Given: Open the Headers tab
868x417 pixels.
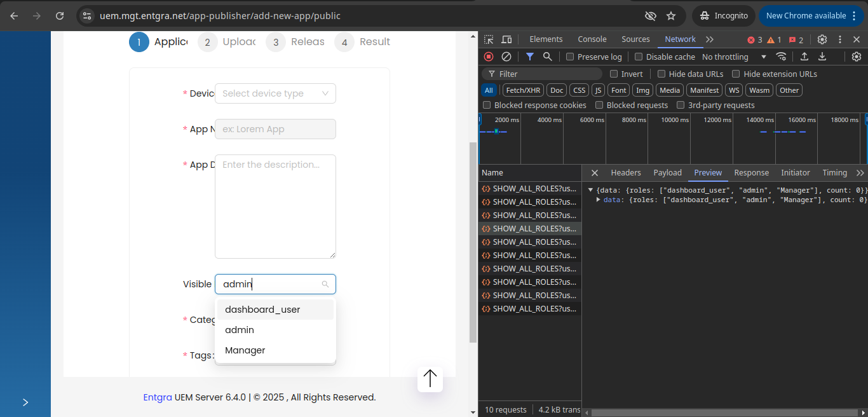Looking at the screenshot, I should coord(626,173).
